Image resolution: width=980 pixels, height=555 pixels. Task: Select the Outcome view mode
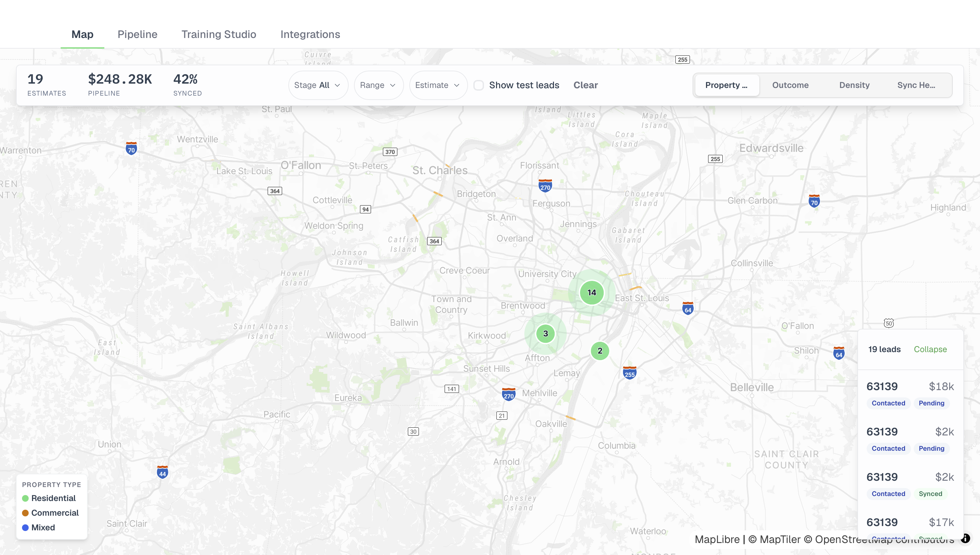coord(790,85)
